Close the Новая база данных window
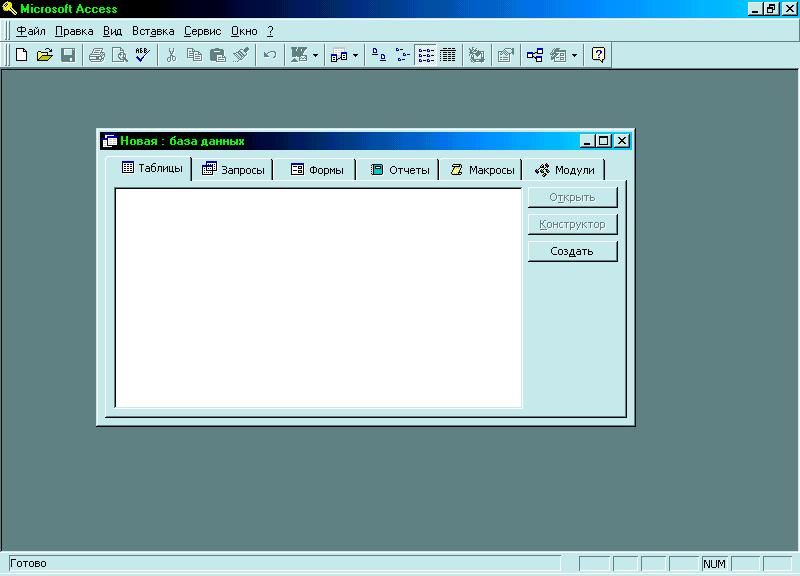 coord(622,141)
